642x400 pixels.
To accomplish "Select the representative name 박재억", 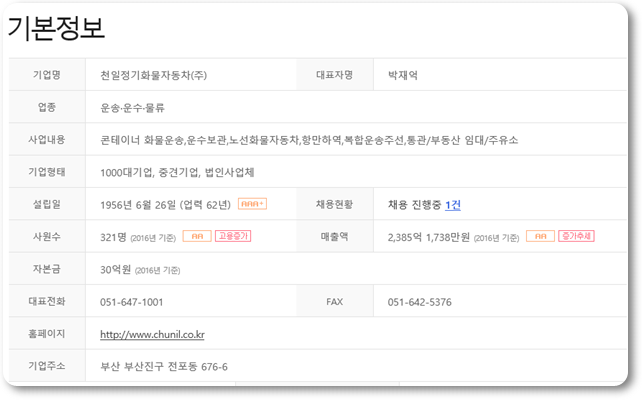I will coord(403,75).
